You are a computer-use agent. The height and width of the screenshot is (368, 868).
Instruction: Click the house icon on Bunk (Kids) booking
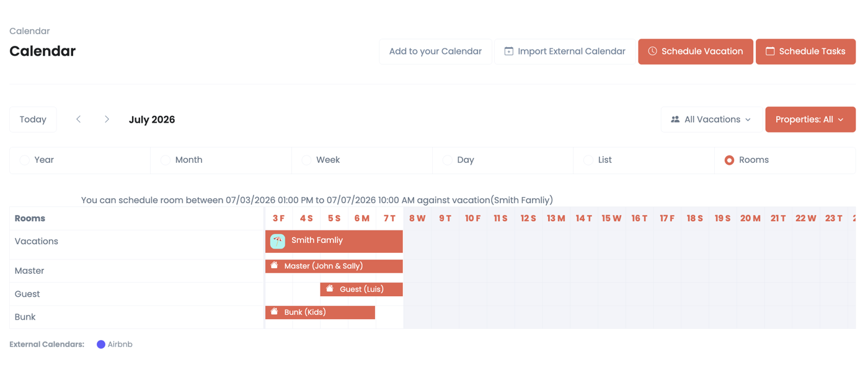[x=275, y=312]
